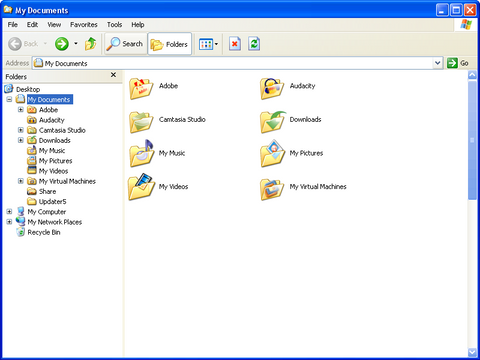Expand the Camtasia Studio tree node
This screenshot has width=480, height=360.
tap(21, 130)
